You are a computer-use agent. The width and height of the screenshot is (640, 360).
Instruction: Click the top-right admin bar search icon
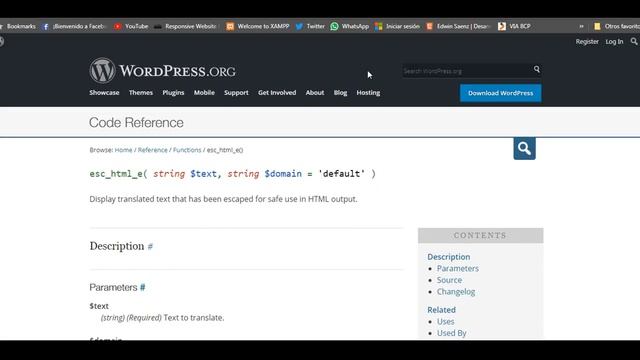click(634, 41)
